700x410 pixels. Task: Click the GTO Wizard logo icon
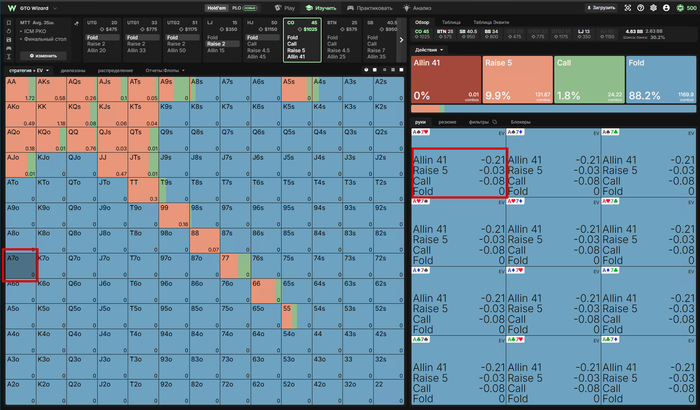click(12, 8)
